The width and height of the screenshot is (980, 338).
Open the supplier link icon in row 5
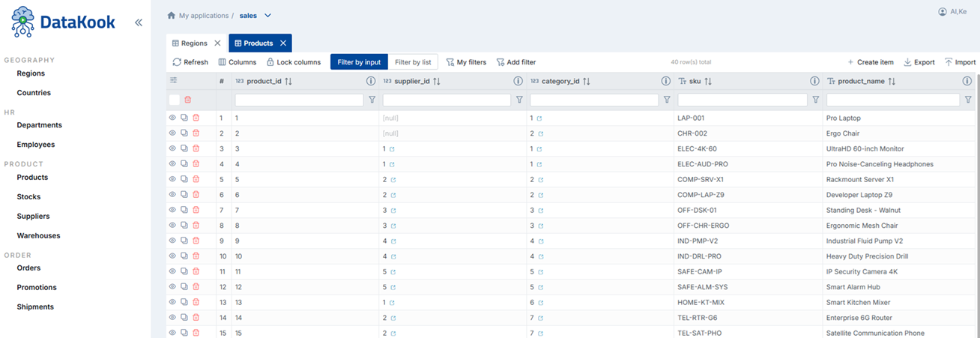[x=393, y=180]
